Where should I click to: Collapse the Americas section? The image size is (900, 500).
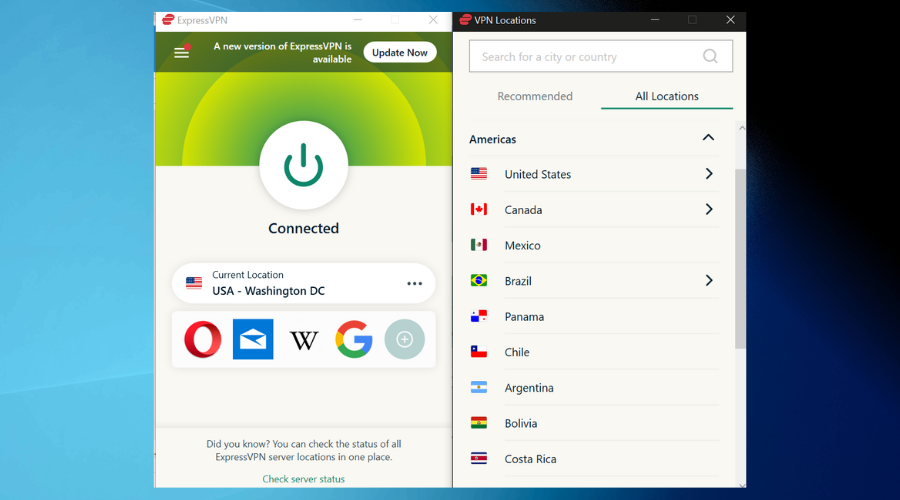pos(708,138)
